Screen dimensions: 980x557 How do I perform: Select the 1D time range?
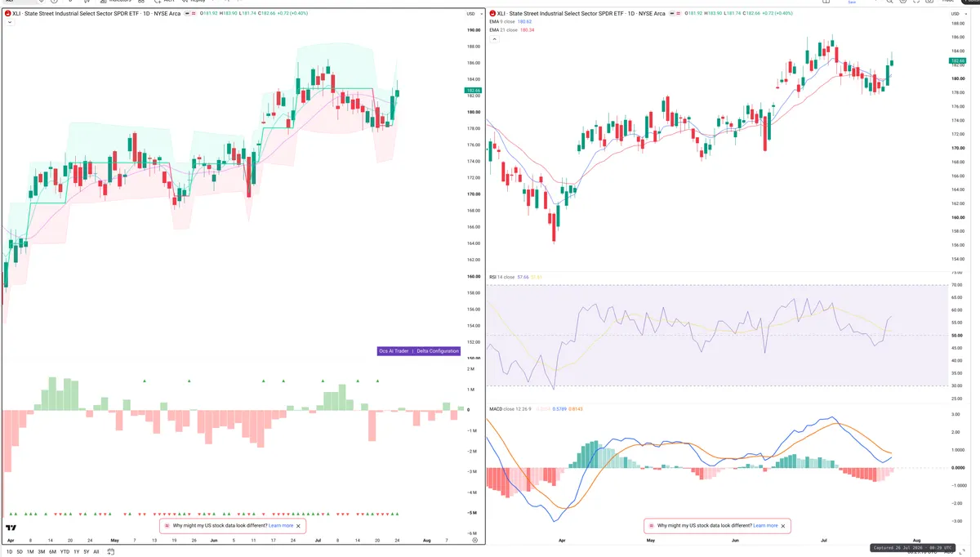pos(9,552)
